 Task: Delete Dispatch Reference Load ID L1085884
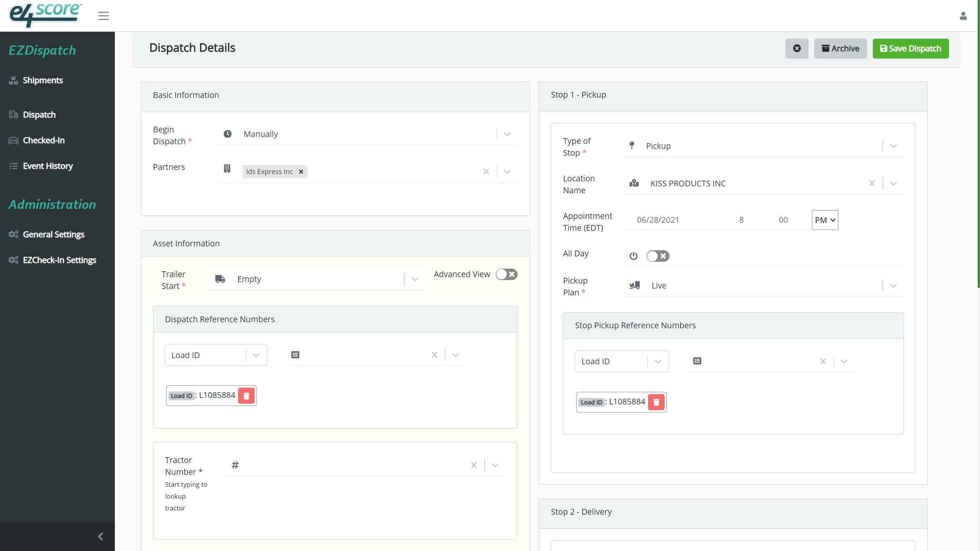pos(246,396)
